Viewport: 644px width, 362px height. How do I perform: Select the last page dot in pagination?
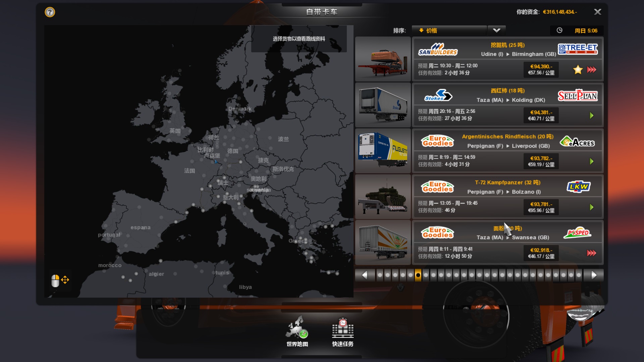pos(579,275)
